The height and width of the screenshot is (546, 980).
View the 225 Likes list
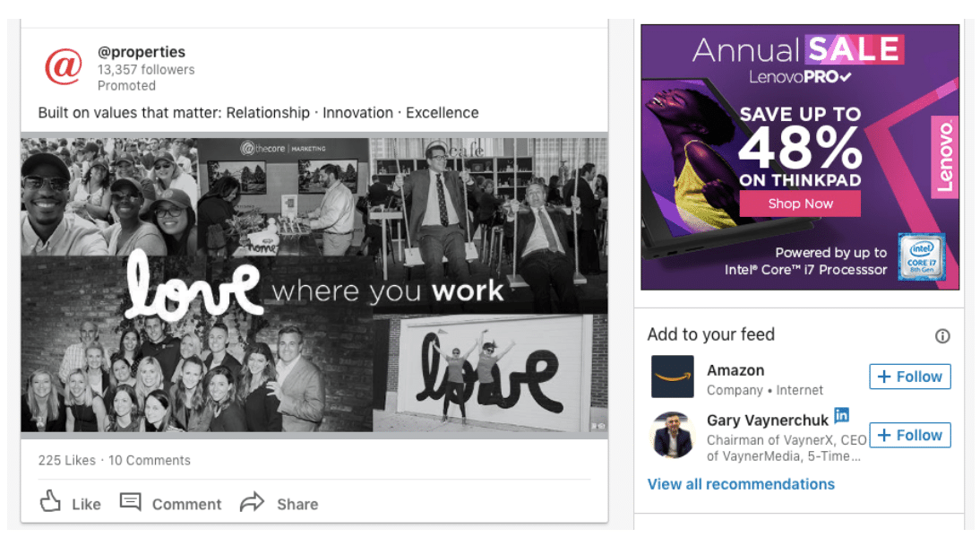(67, 460)
